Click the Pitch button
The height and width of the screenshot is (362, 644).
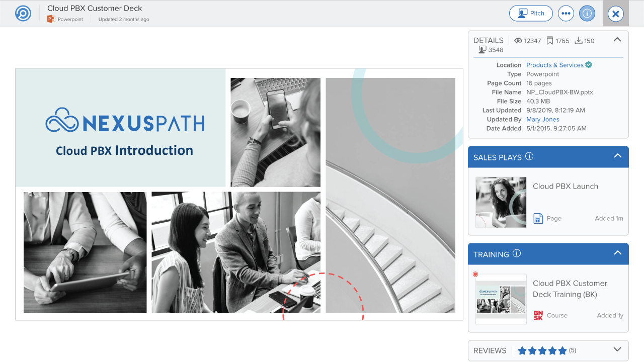[x=531, y=14]
